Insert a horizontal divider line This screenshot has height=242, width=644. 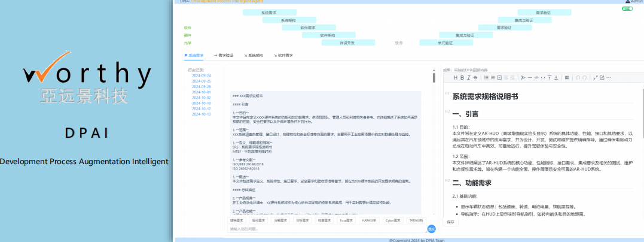tap(530, 77)
